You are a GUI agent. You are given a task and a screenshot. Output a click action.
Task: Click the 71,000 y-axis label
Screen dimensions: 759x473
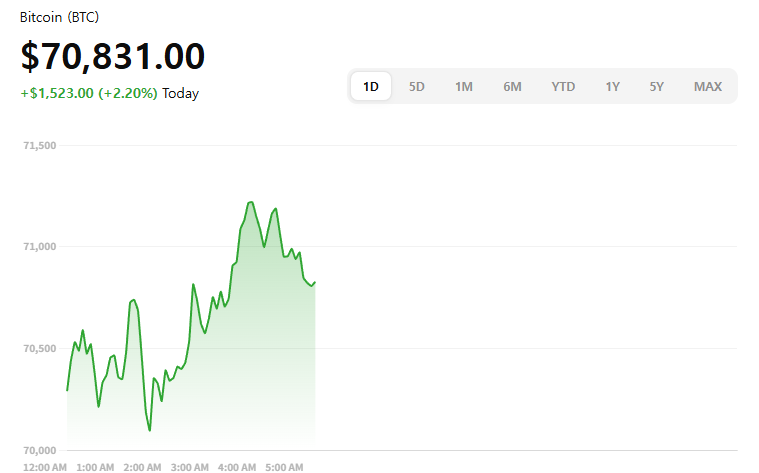(39, 247)
